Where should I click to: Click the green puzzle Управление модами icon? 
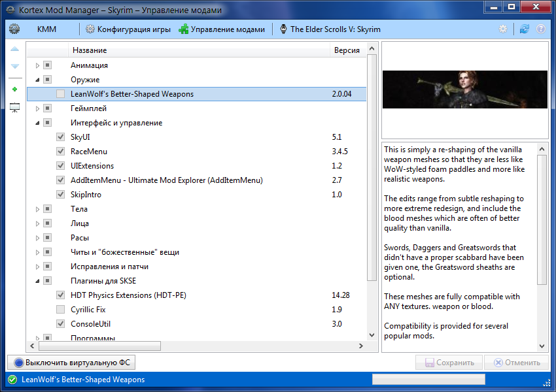coord(183,29)
